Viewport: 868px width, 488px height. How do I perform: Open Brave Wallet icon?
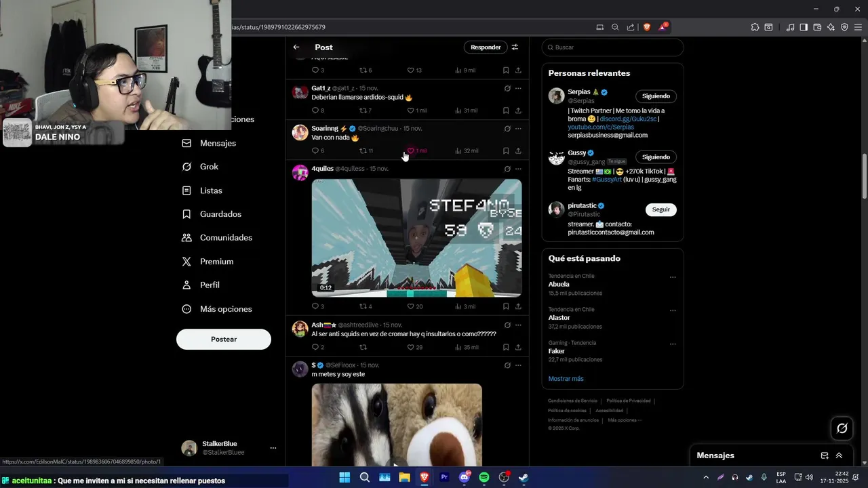pyautogui.click(x=817, y=27)
